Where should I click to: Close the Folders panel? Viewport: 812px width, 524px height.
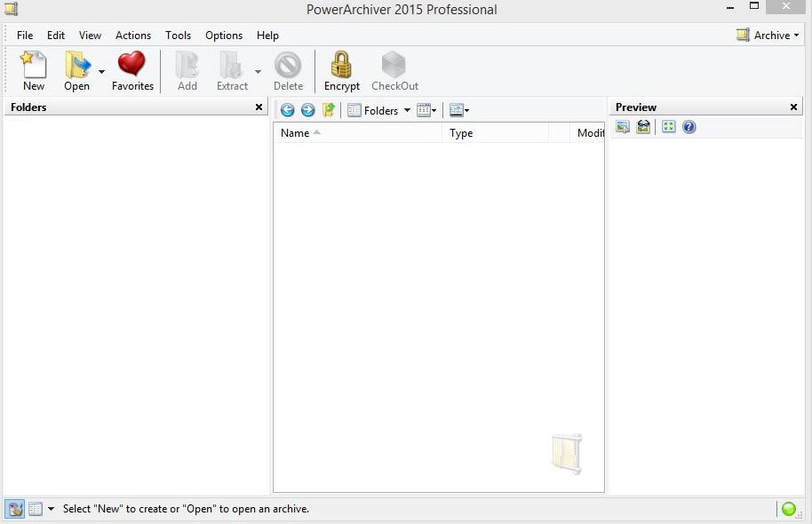tap(259, 107)
